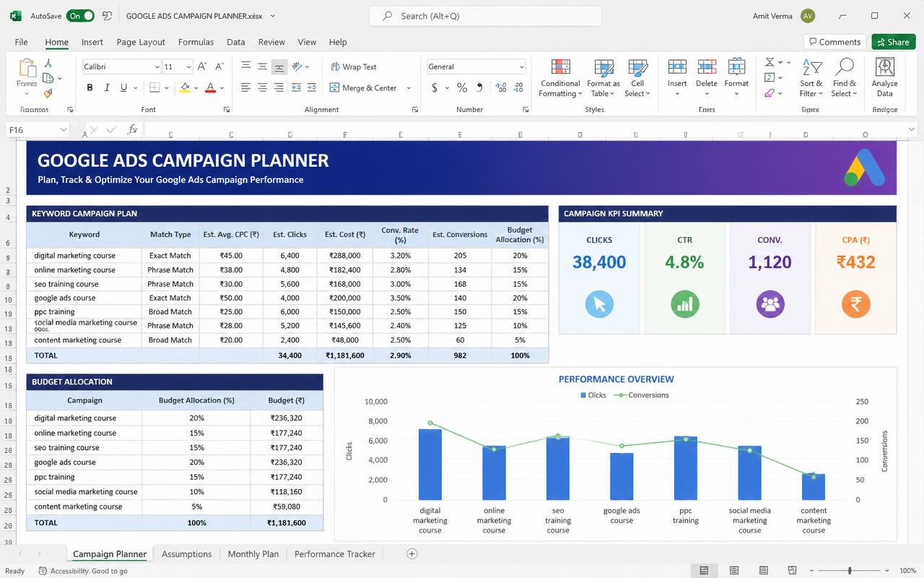This screenshot has width=924, height=578.
Task: Open Find & Select menu
Action: point(843,78)
